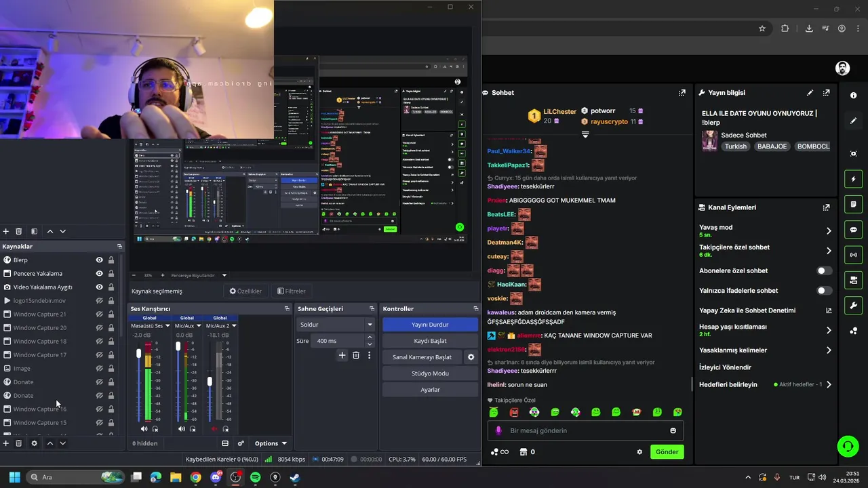Open Soldur transition dropdown

(x=335, y=325)
